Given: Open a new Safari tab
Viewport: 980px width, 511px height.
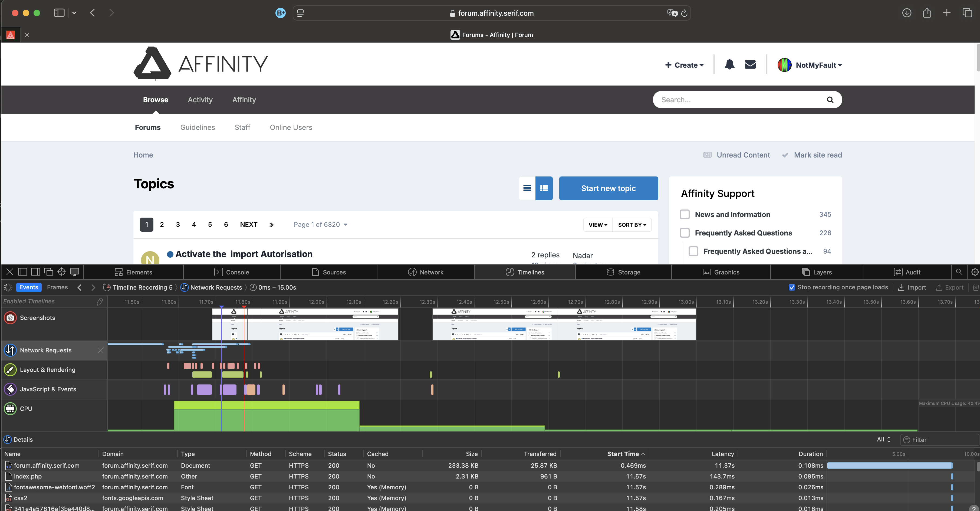Looking at the screenshot, I should [947, 12].
